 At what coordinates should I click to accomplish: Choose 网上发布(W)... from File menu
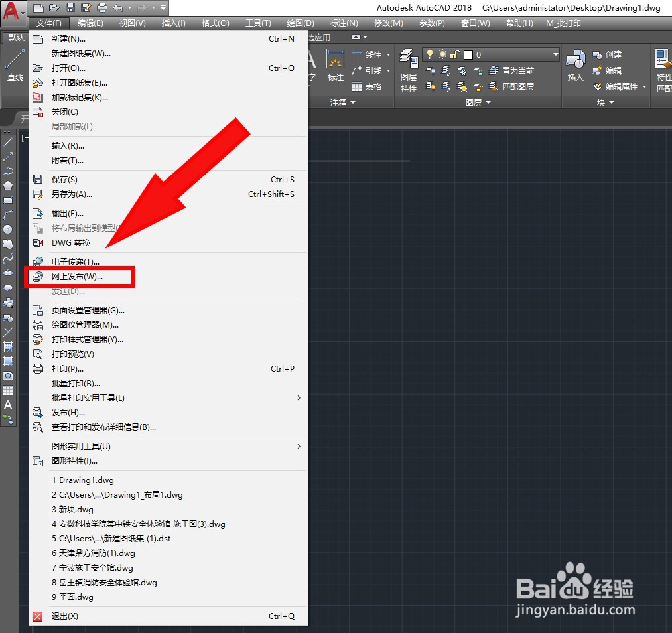168,277
